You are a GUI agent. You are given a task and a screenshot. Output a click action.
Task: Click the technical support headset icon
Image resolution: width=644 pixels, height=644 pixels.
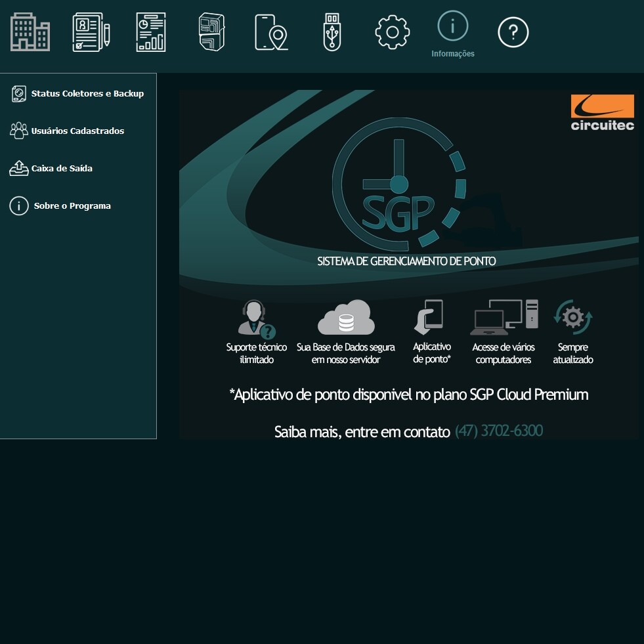click(256, 319)
